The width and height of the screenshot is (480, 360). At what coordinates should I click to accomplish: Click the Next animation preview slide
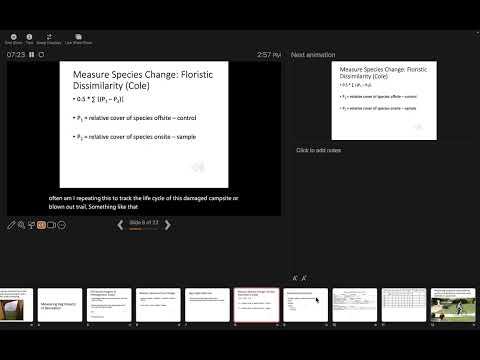(384, 101)
